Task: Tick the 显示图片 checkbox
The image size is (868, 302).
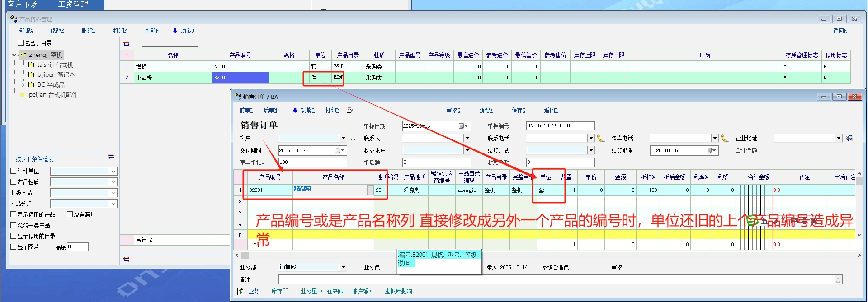Action: point(14,247)
